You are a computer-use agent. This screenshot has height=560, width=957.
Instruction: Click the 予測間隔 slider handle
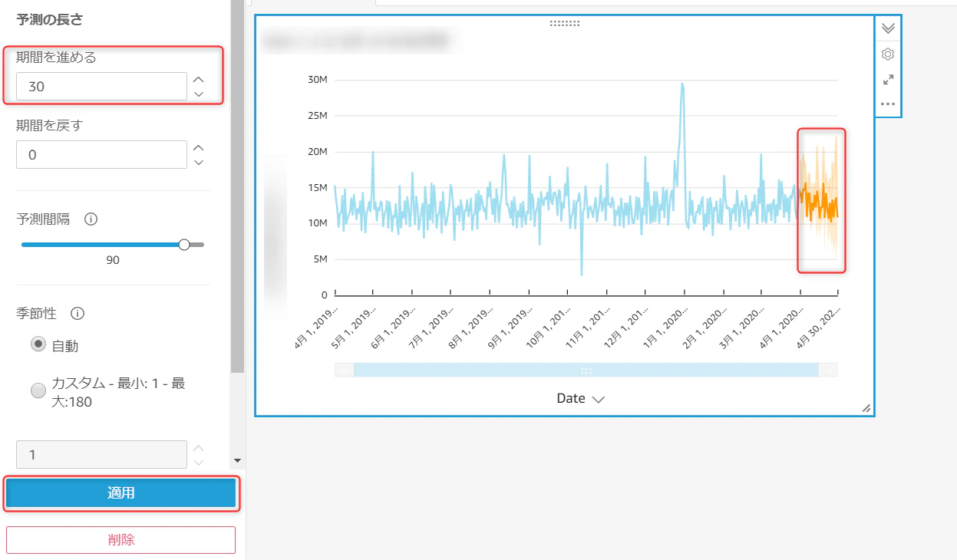click(x=184, y=245)
